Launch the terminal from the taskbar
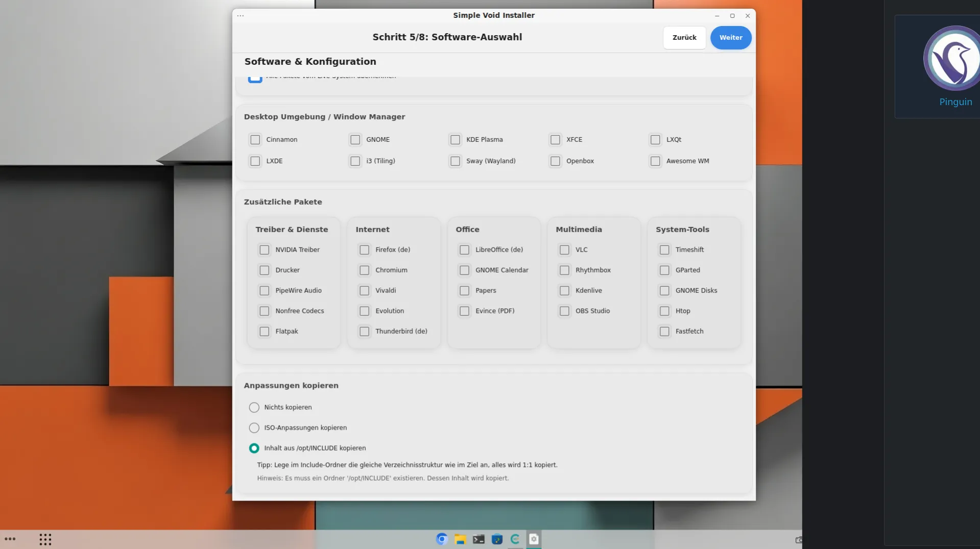The image size is (980, 549). point(479,539)
